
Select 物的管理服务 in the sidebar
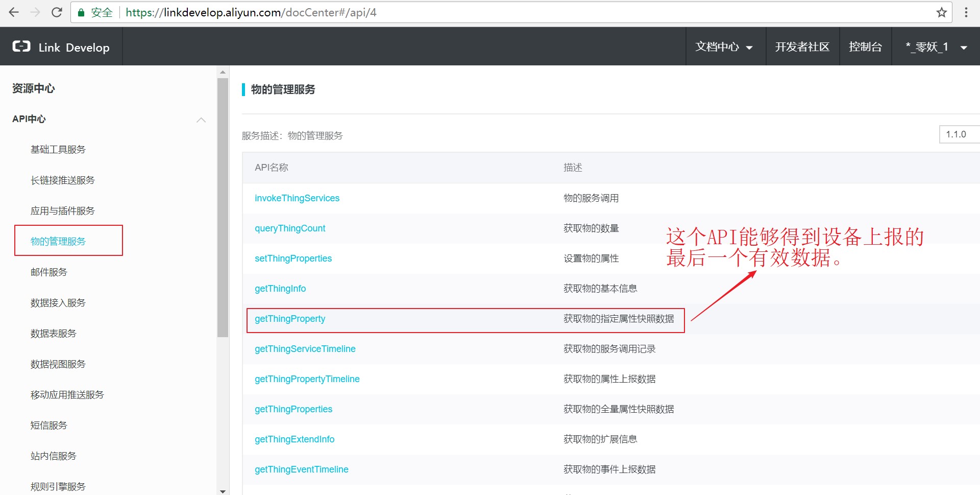58,241
